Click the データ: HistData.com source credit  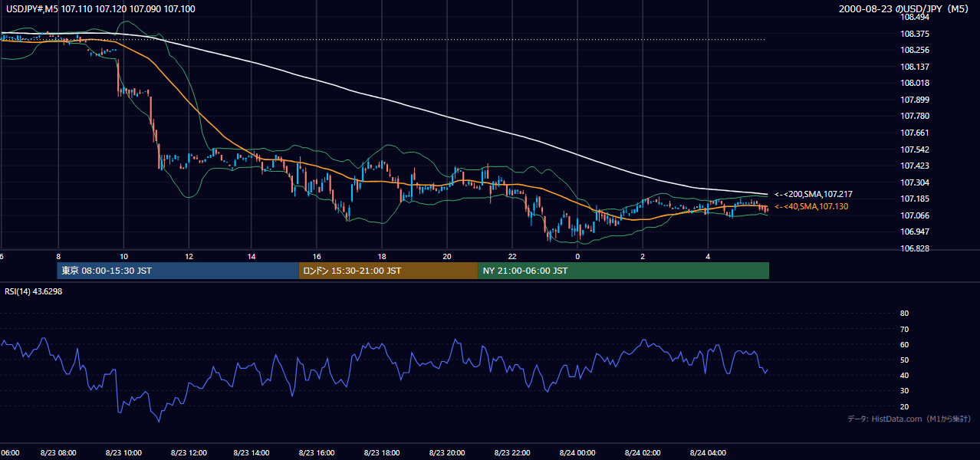coord(909,419)
